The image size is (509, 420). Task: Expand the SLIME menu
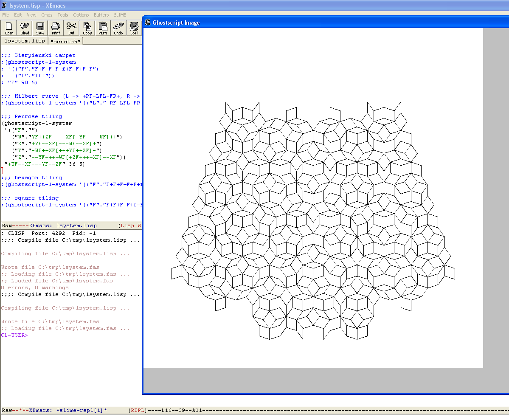click(120, 15)
